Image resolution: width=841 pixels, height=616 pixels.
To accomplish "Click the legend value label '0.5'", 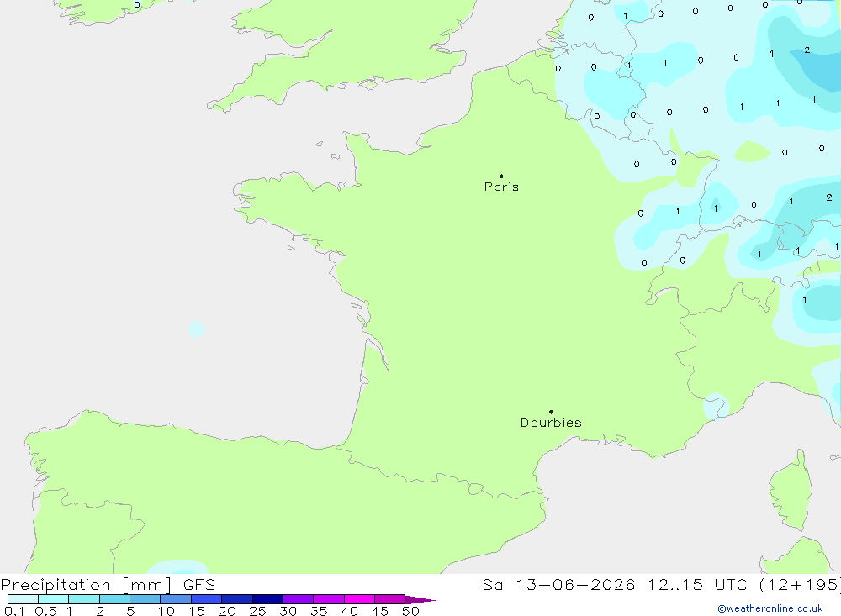I will [45, 611].
